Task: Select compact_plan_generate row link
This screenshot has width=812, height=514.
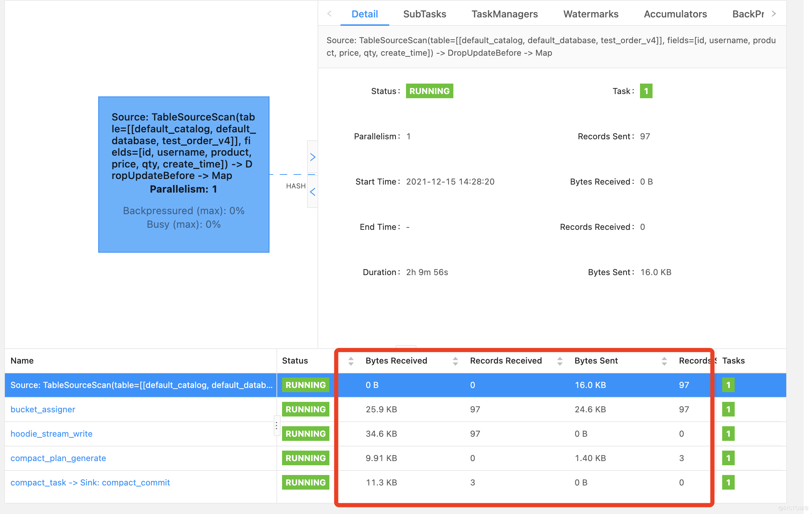Action: click(58, 458)
